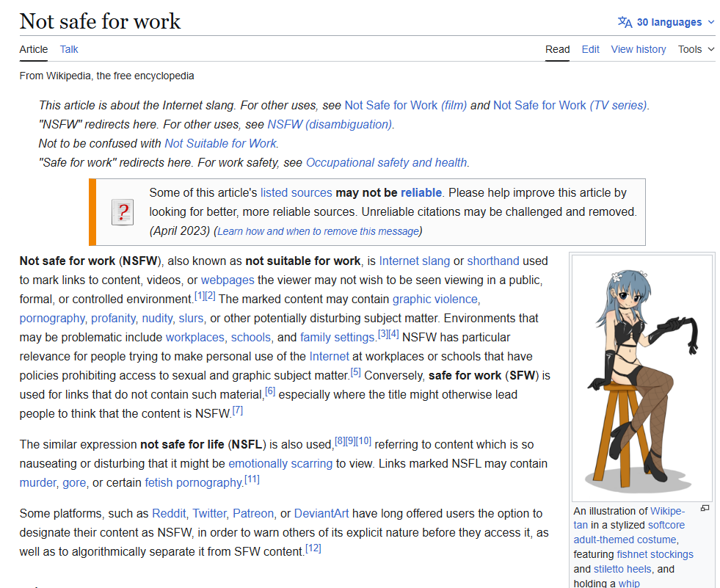Viewport: 720px width, 588px height.
Task: Open the adult-themed costume caption link
Action: [x=625, y=540]
